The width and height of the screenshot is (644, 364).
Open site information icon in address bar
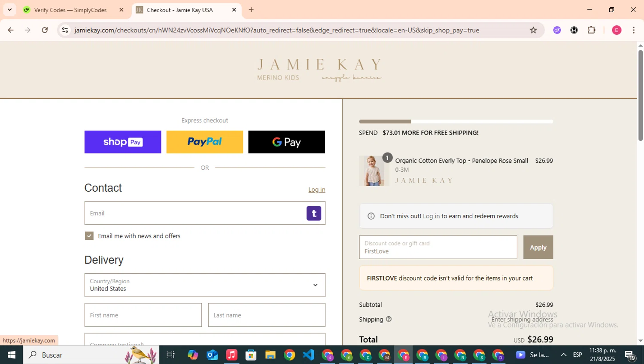(65, 30)
